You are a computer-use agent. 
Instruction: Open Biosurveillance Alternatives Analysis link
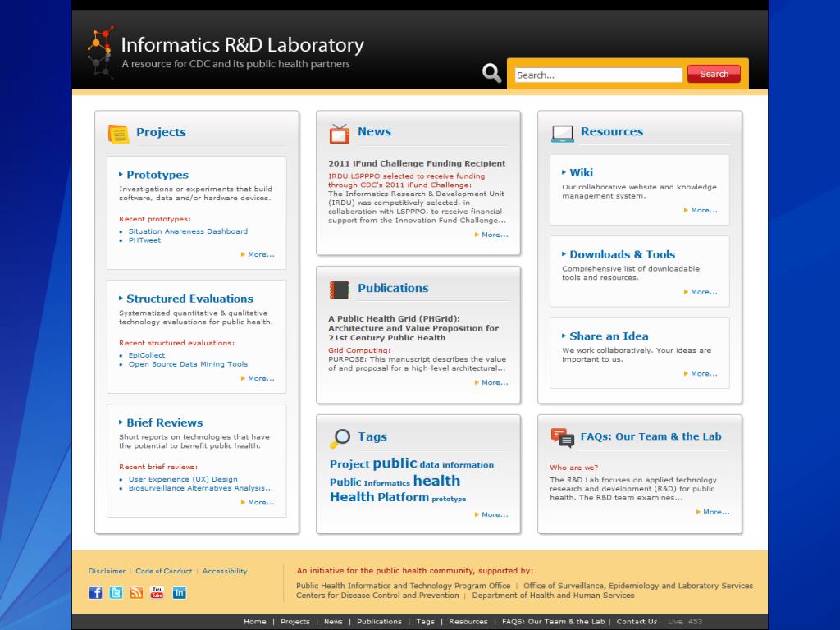pyautogui.click(x=201, y=488)
